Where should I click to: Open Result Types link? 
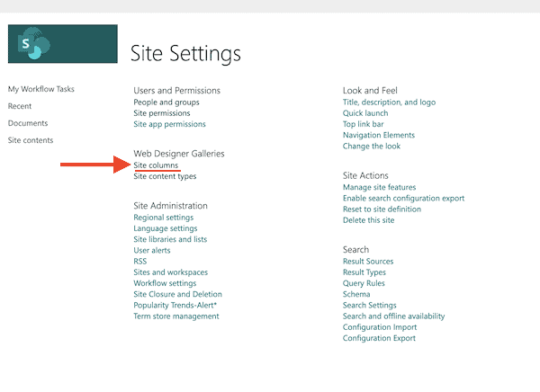pyautogui.click(x=364, y=272)
